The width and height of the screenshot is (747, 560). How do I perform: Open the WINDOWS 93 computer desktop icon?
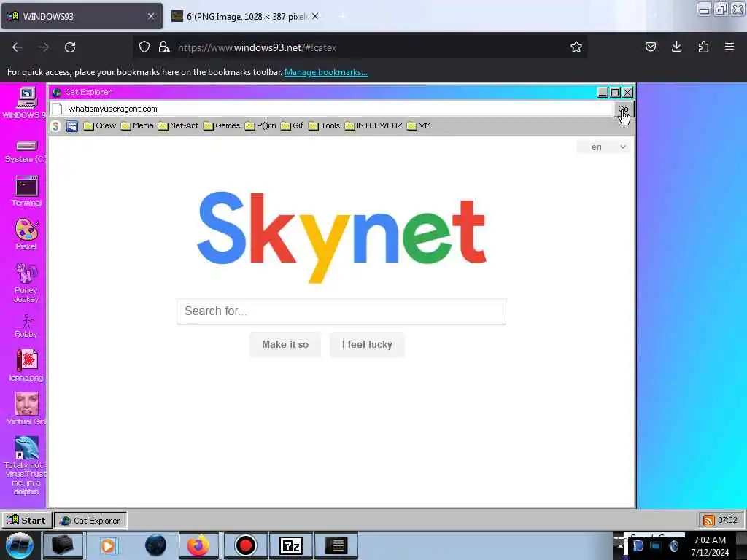coord(26,102)
